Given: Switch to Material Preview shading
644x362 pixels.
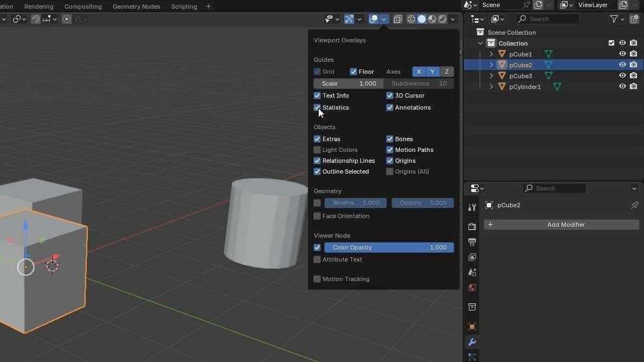Looking at the screenshot, I should click(x=432, y=19).
